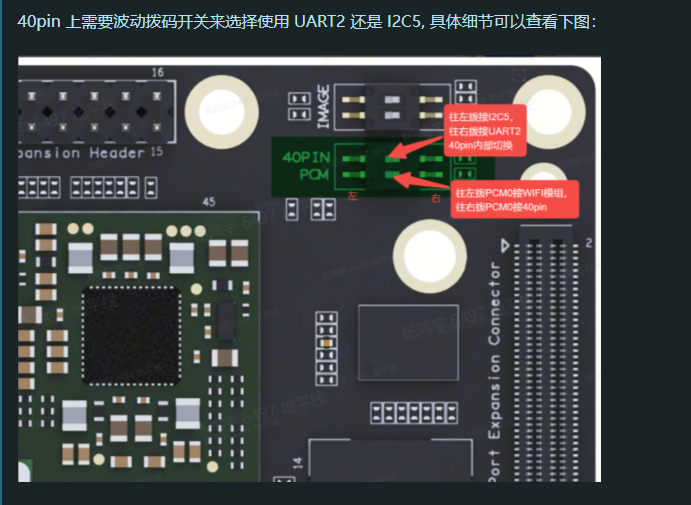Click the lower red arrow pointing at PCM switch
The height and width of the screenshot is (505, 691).
[421, 180]
